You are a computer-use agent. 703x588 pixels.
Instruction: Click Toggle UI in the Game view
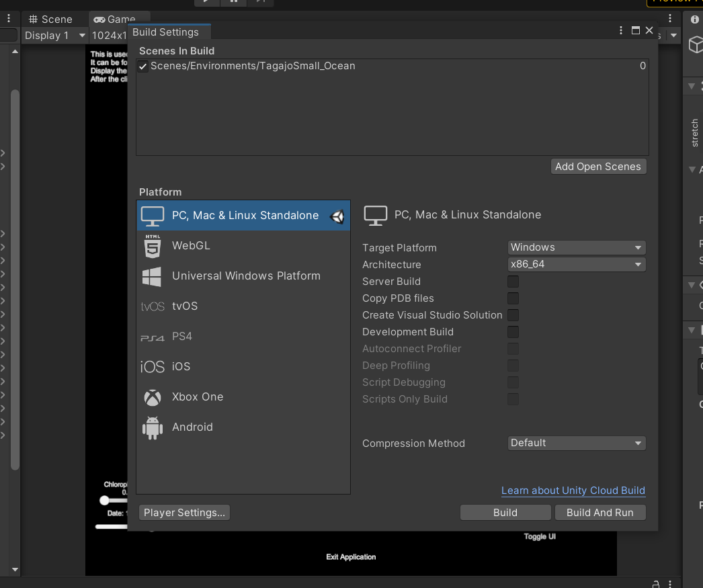(540, 536)
